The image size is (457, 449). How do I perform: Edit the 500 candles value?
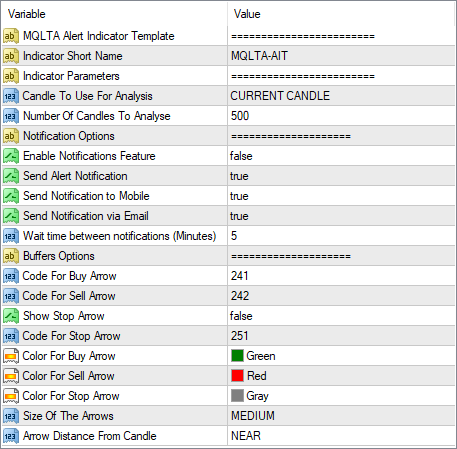pyautogui.click(x=240, y=116)
